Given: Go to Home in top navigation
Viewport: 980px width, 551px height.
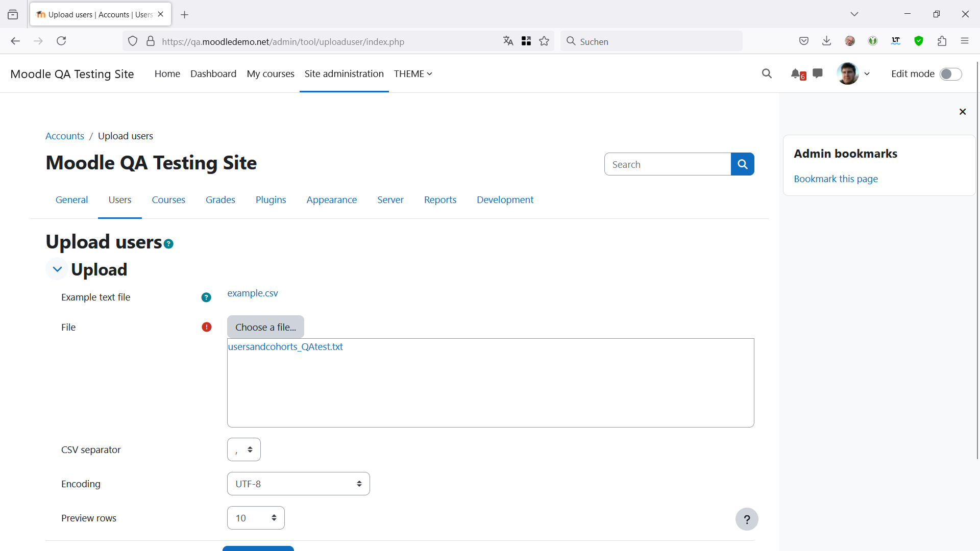Looking at the screenshot, I should [167, 74].
